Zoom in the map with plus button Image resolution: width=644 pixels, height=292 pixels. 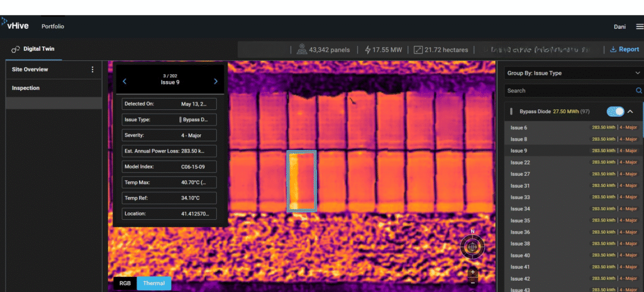pyautogui.click(x=473, y=272)
